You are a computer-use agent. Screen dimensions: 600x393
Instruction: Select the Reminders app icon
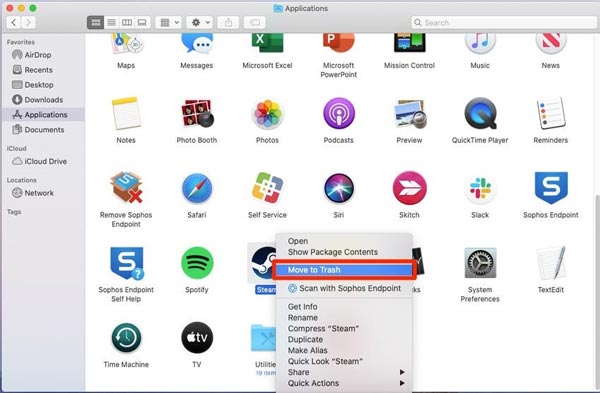pos(551,114)
